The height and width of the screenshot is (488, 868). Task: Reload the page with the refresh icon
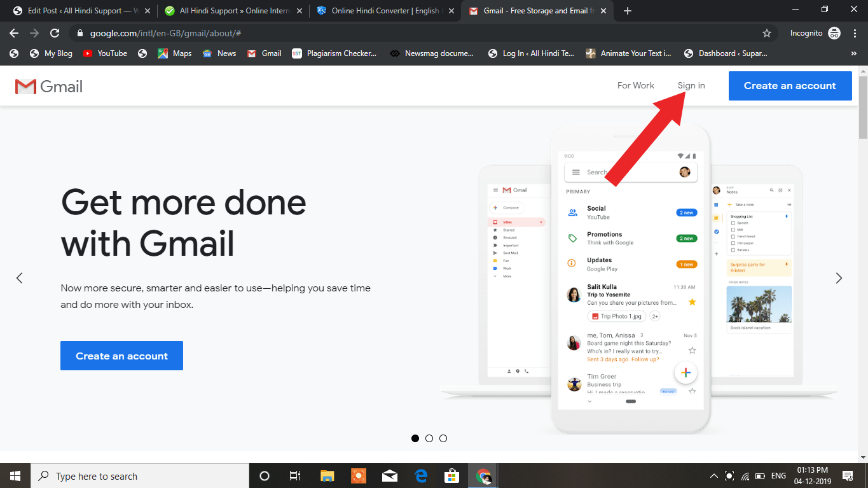tap(55, 33)
